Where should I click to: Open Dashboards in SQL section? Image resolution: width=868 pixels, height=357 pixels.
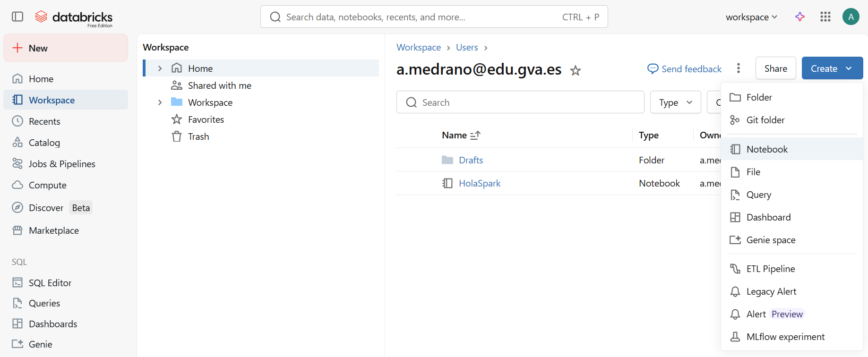(66, 324)
